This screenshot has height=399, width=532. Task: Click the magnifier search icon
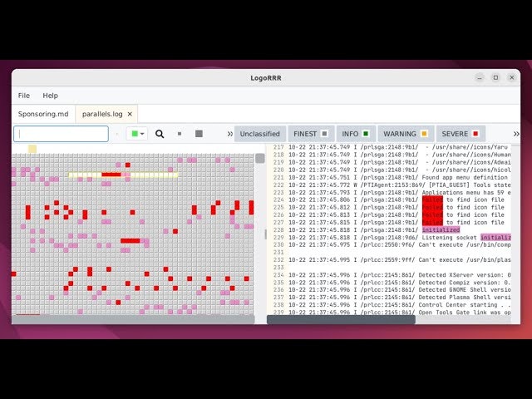[x=160, y=134]
